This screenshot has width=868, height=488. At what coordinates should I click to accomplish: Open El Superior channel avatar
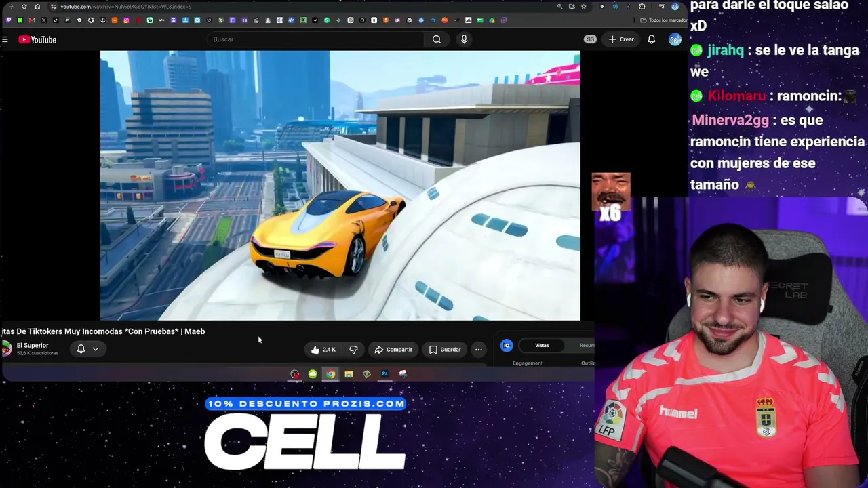click(6, 348)
